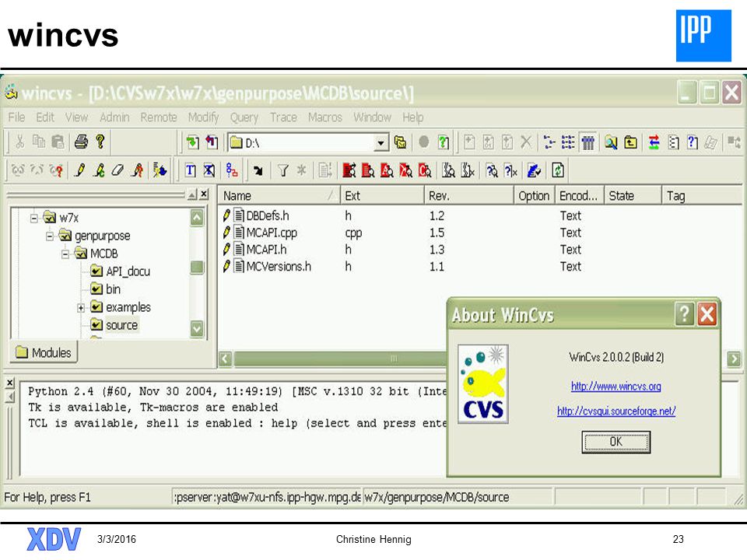Open the Query menu
The image size is (747, 560).
244,117
